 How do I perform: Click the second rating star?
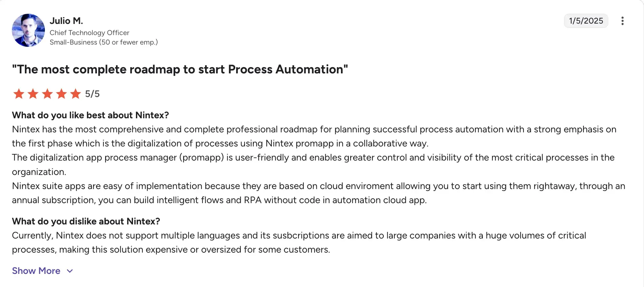coord(33,94)
